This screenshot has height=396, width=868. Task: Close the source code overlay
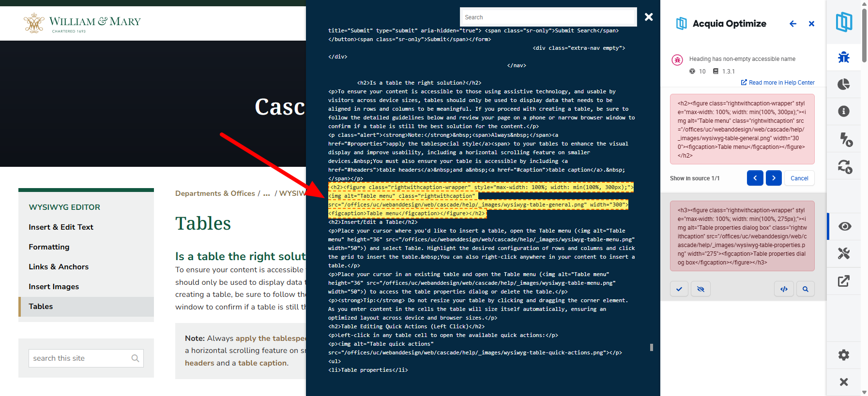click(x=649, y=17)
